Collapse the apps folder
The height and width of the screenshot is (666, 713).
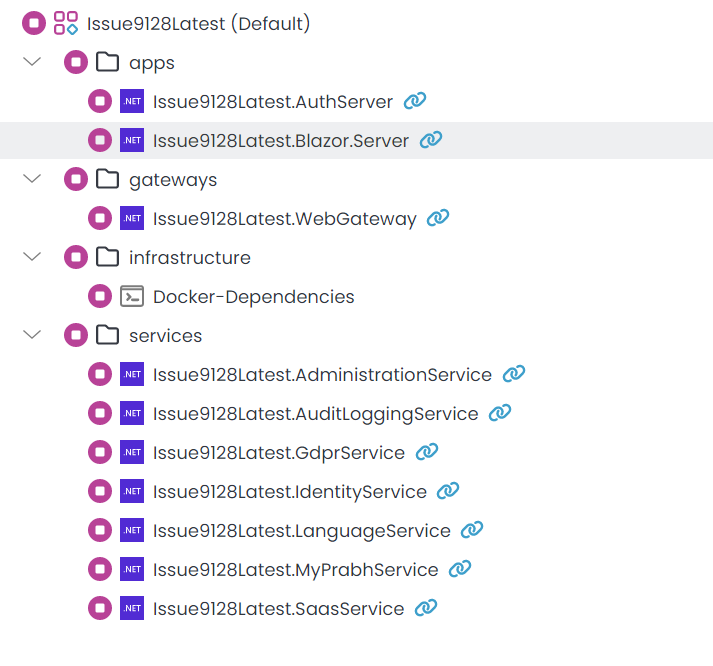[33, 62]
